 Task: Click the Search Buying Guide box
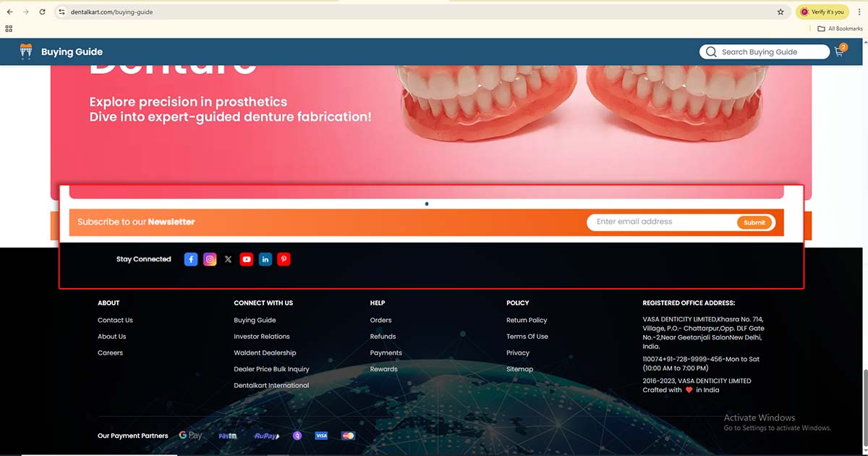coord(765,52)
